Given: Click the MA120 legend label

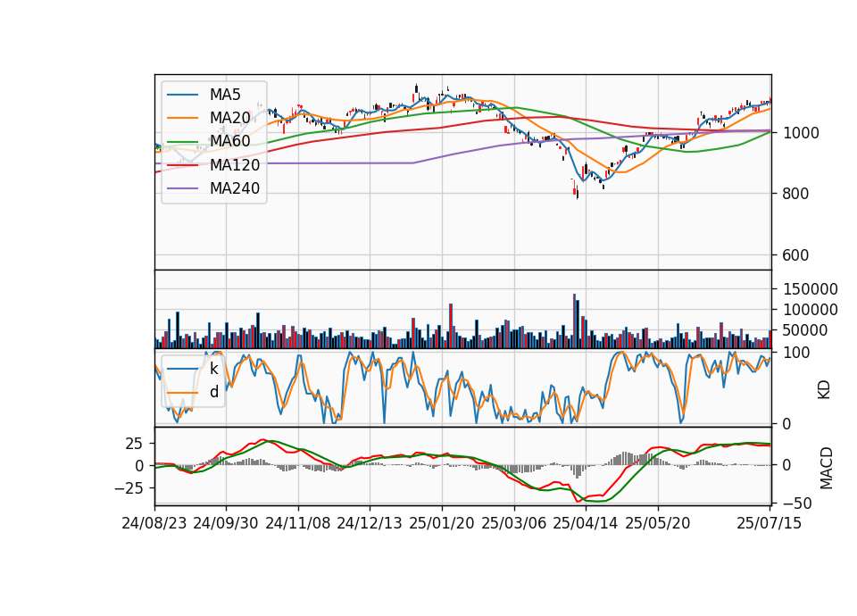Looking at the screenshot, I should point(235,164).
